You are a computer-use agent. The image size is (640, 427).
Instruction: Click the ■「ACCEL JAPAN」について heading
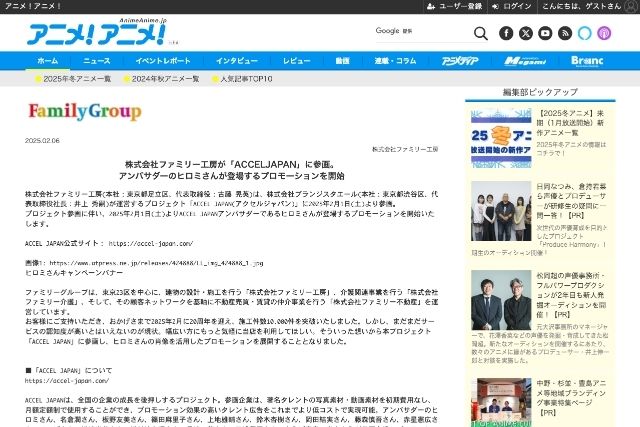point(69,371)
